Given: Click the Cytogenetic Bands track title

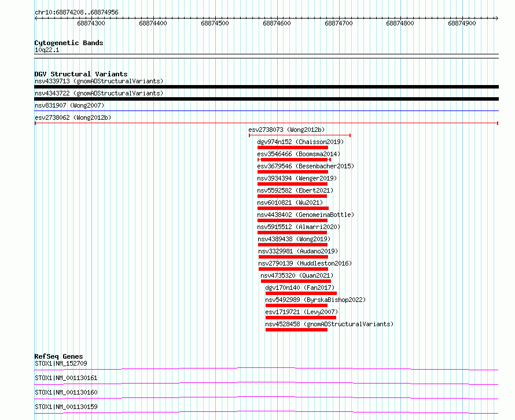Looking at the screenshot, I should pos(69,43).
